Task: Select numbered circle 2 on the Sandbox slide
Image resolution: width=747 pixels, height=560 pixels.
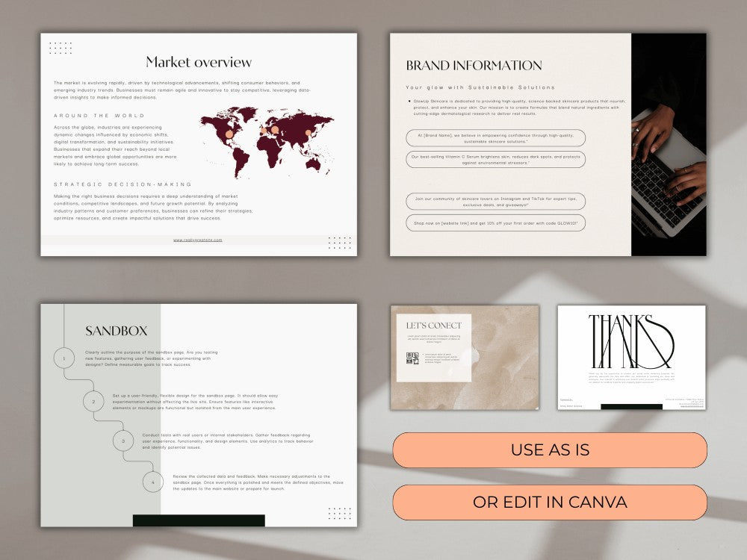Action: (93, 401)
